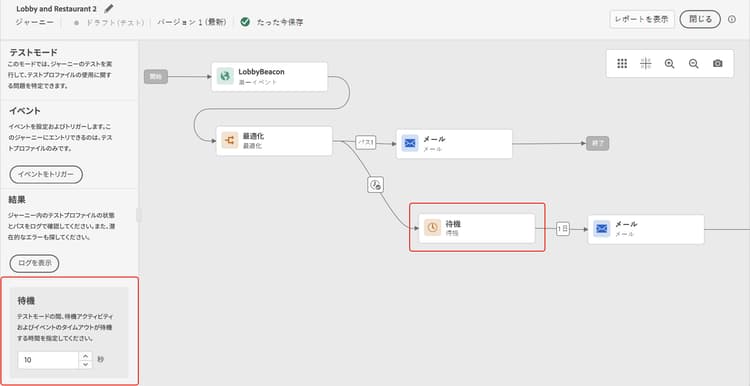
Task: Click ログを表示 button
Action: coord(34,264)
